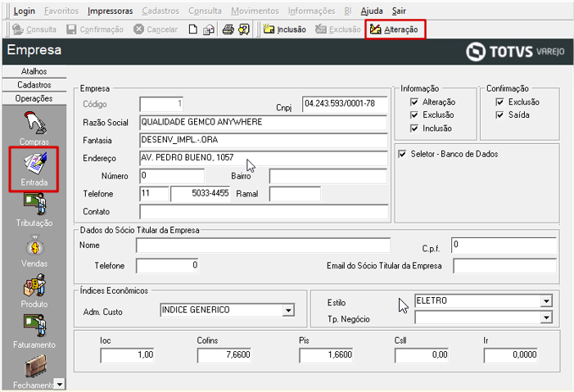Open the Compras sidebar icon
The width and height of the screenshot is (574, 392).
pyautogui.click(x=34, y=124)
